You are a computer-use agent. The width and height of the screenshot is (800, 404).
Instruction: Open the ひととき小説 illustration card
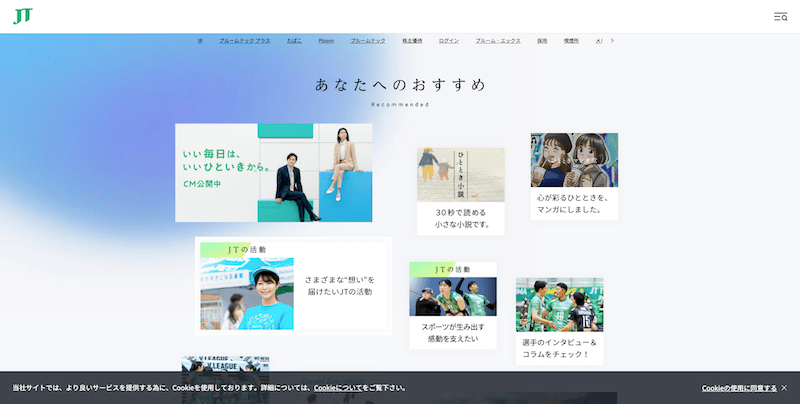[461, 174]
